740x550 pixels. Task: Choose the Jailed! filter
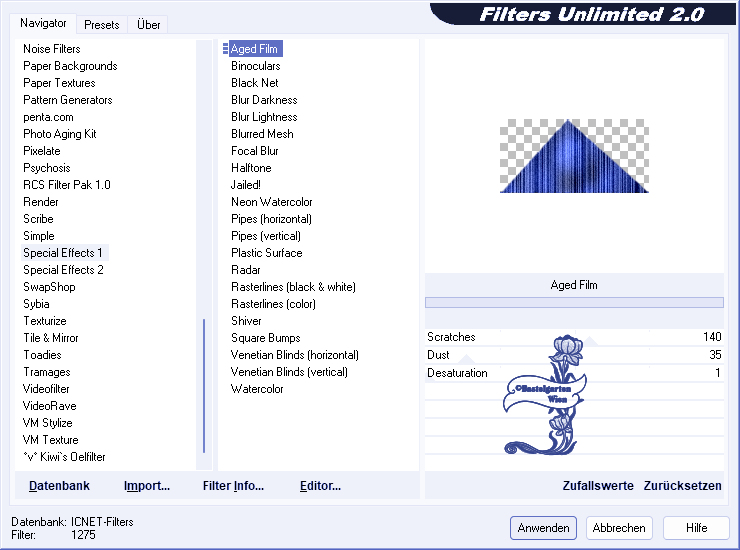246,185
